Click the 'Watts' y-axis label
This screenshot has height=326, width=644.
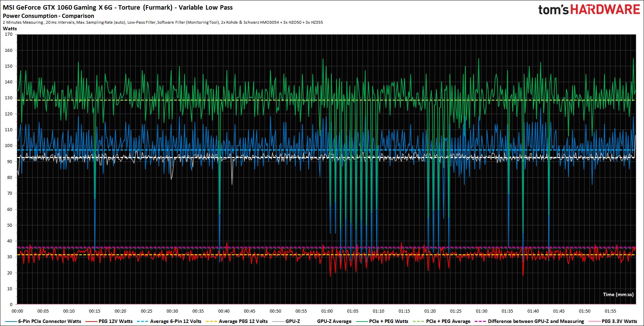click(10, 29)
